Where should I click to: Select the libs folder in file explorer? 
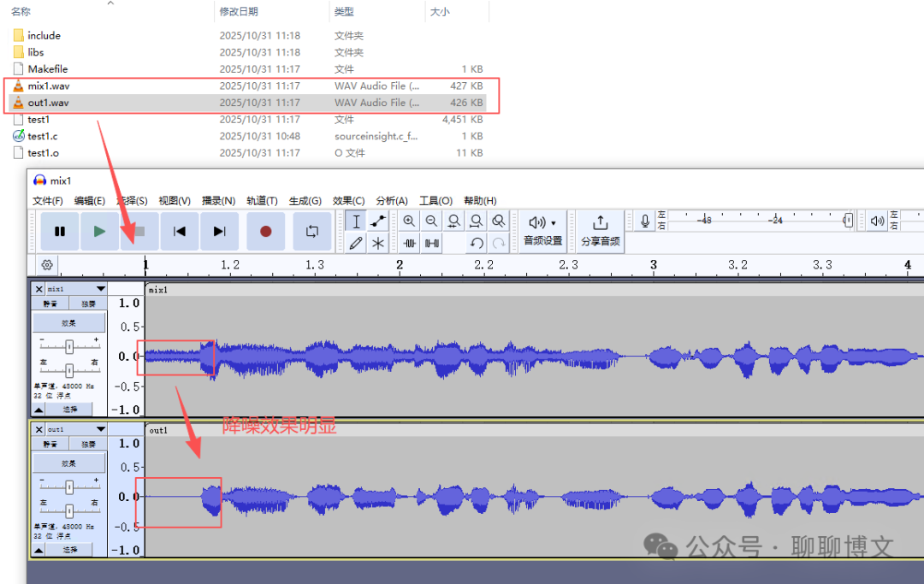coord(35,52)
